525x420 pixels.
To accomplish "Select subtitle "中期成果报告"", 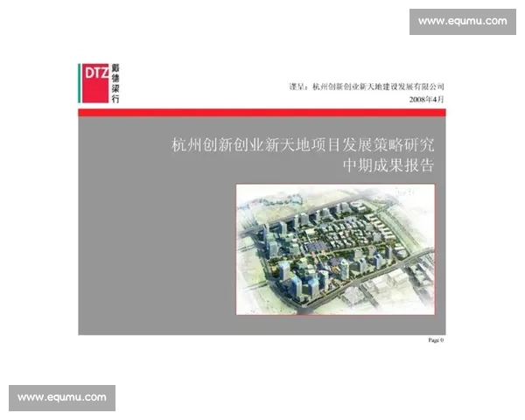I will point(388,165).
